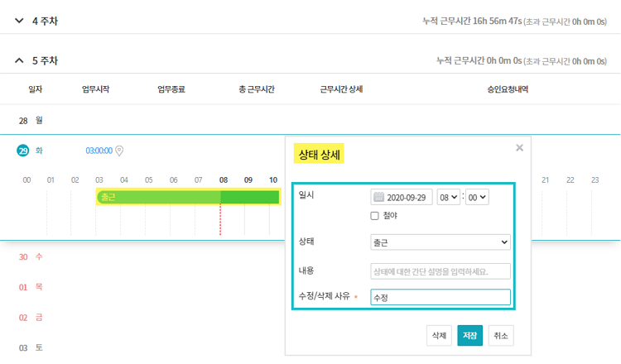
Task: Open the calendar icon in the date field
Action: click(x=378, y=197)
